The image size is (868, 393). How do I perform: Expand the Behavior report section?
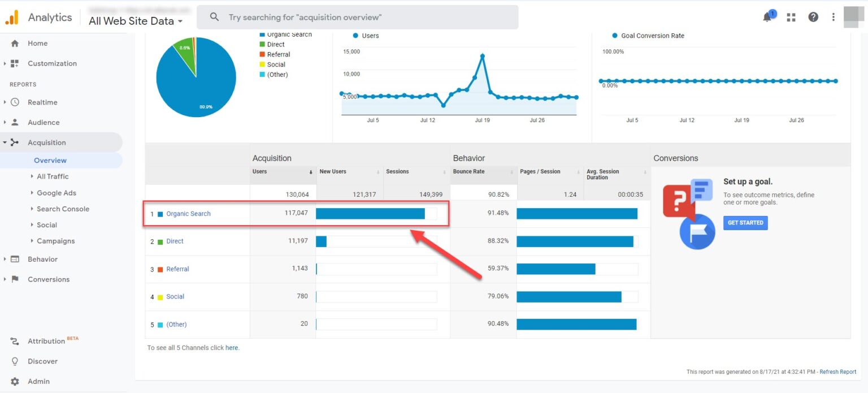[x=42, y=260]
